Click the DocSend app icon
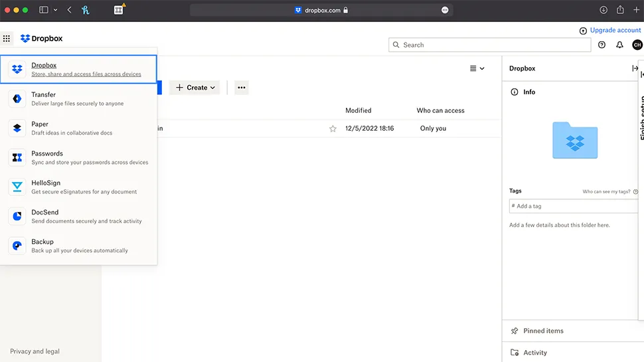The width and height of the screenshot is (644, 362). tap(17, 216)
